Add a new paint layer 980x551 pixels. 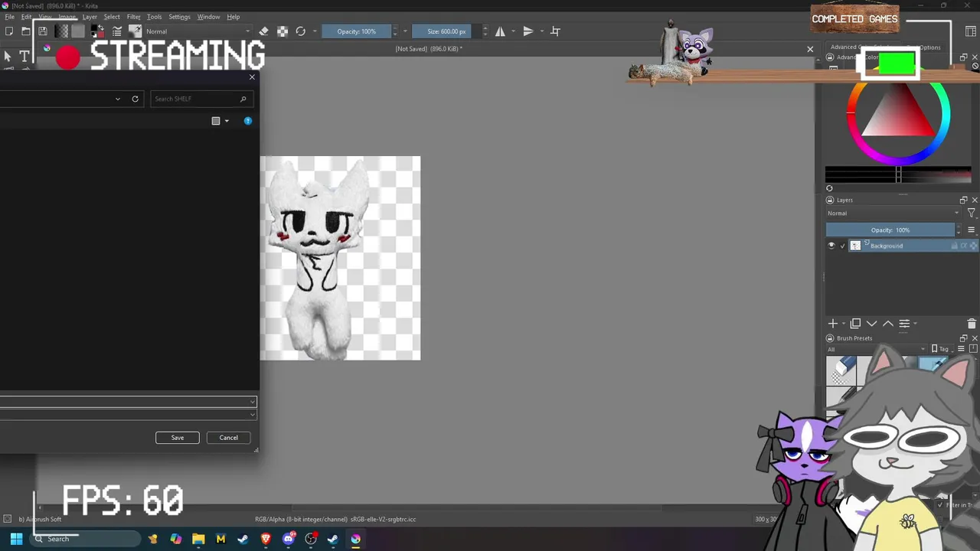tap(833, 324)
